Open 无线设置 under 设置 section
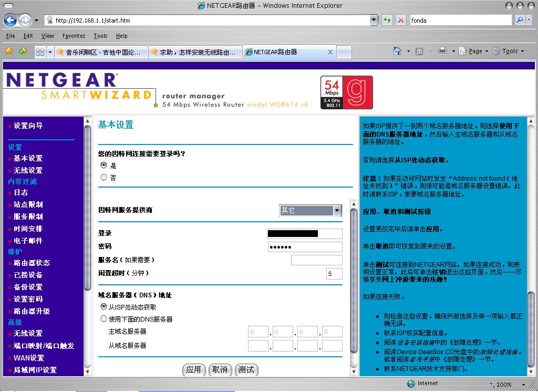 tap(28, 170)
